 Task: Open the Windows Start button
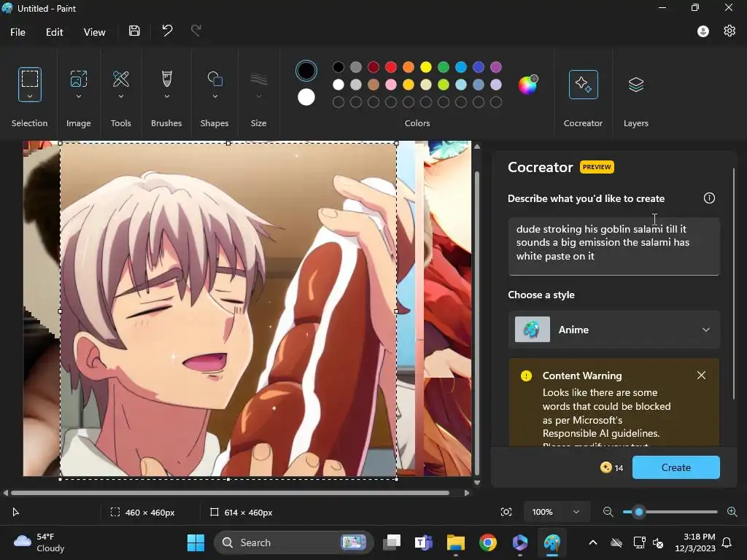[x=196, y=542]
